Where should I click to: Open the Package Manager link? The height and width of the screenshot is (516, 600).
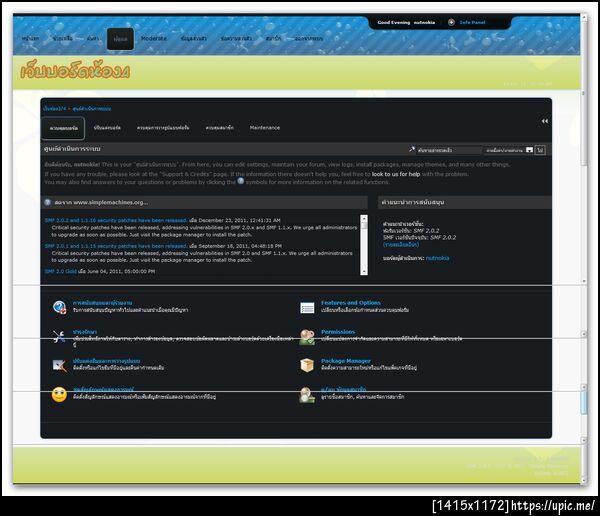click(x=346, y=361)
